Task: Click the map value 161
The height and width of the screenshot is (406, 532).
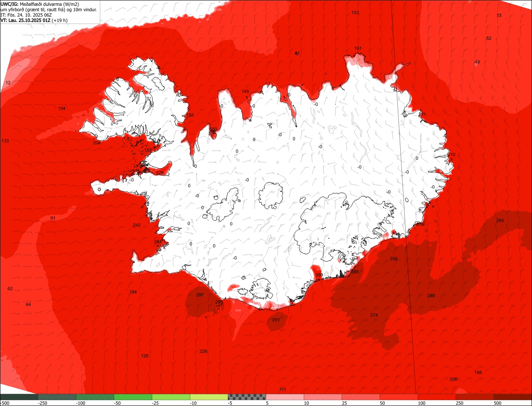Action: tap(358, 48)
